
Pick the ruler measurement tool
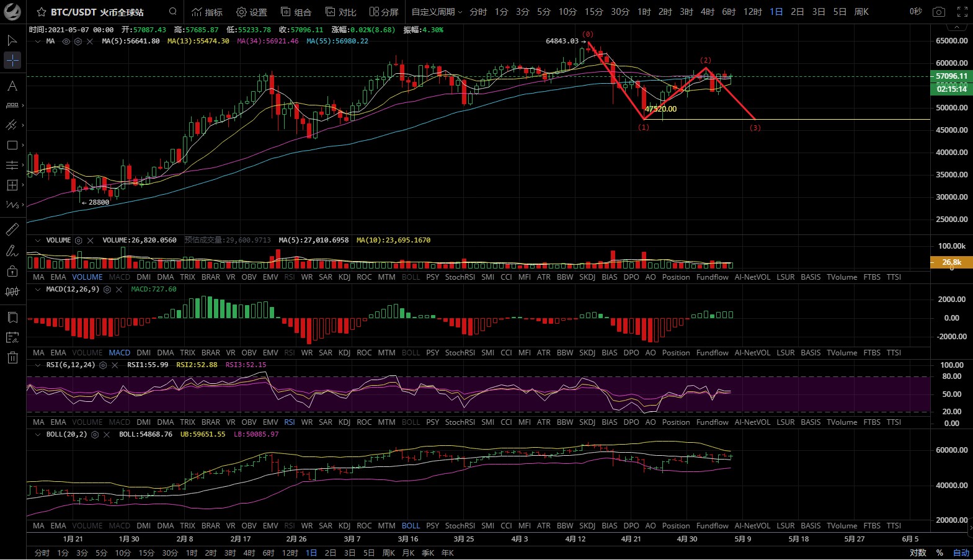[x=12, y=229]
